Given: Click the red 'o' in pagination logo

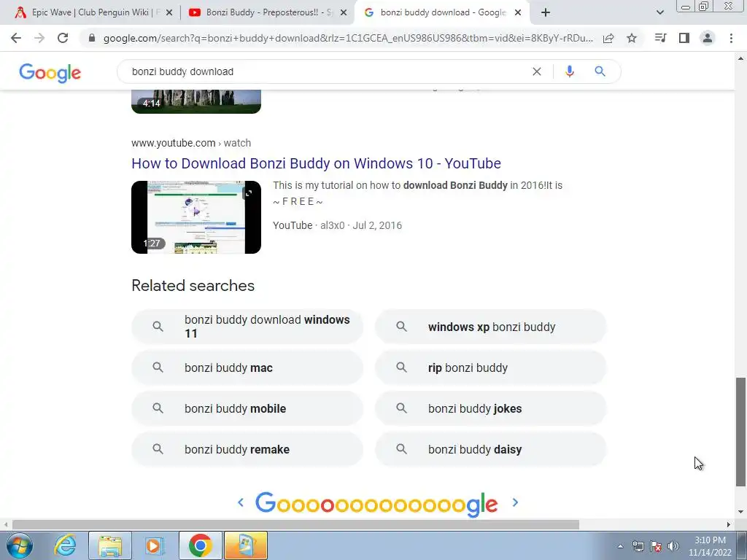Looking at the screenshot, I should coord(328,505).
